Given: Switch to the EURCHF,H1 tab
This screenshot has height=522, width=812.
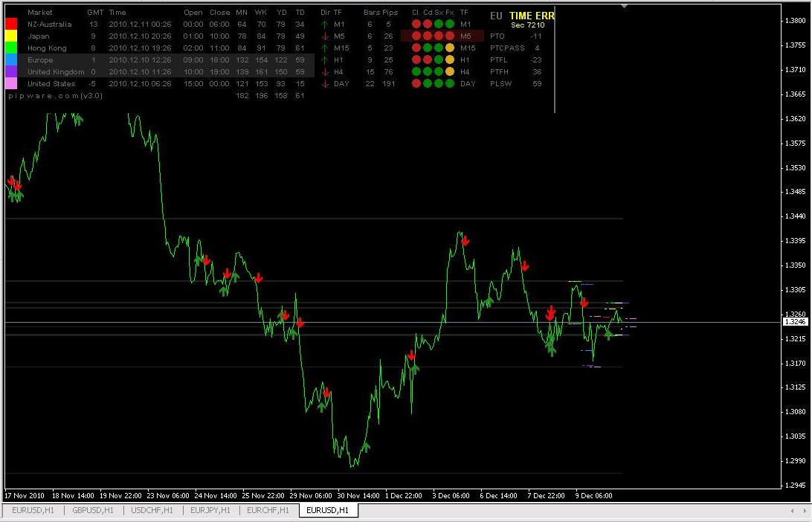Looking at the screenshot, I should [268, 510].
